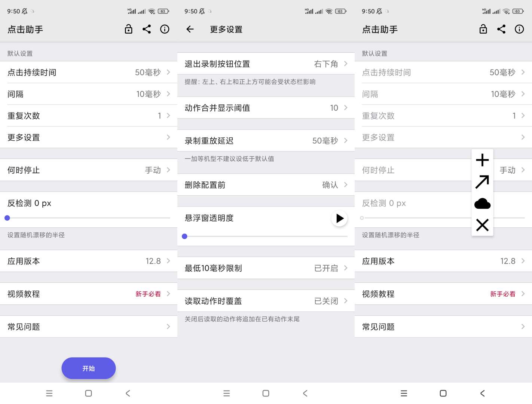Viewport: 532px width, 404px height.
Task: Open 应用版本 row on right screen
Action: point(443,261)
